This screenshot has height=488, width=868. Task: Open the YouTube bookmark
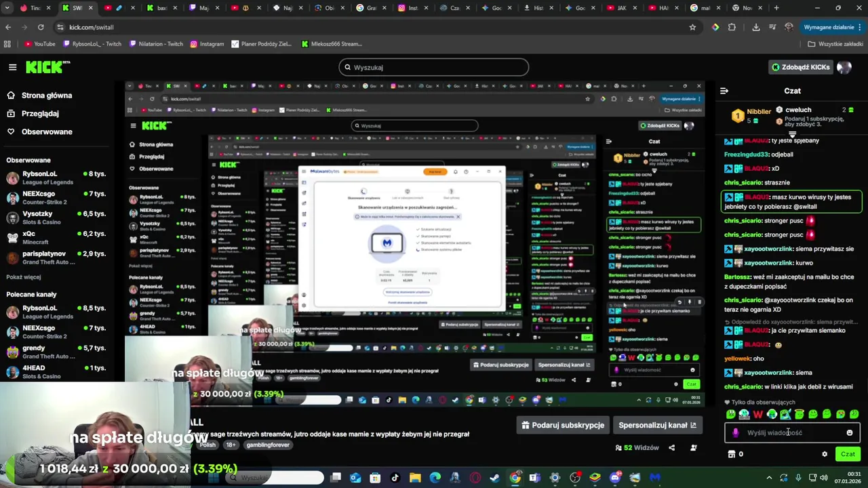tap(40, 44)
